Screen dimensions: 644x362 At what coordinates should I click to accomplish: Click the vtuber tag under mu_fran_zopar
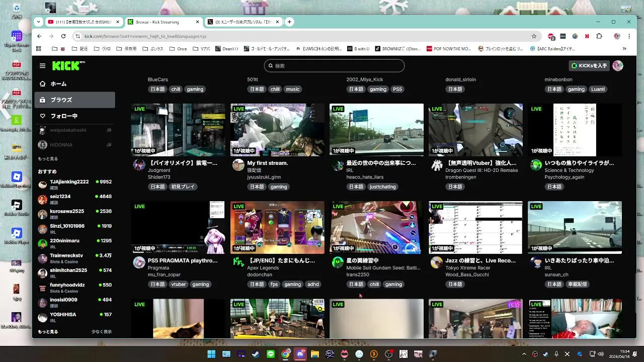click(x=178, y=284)
